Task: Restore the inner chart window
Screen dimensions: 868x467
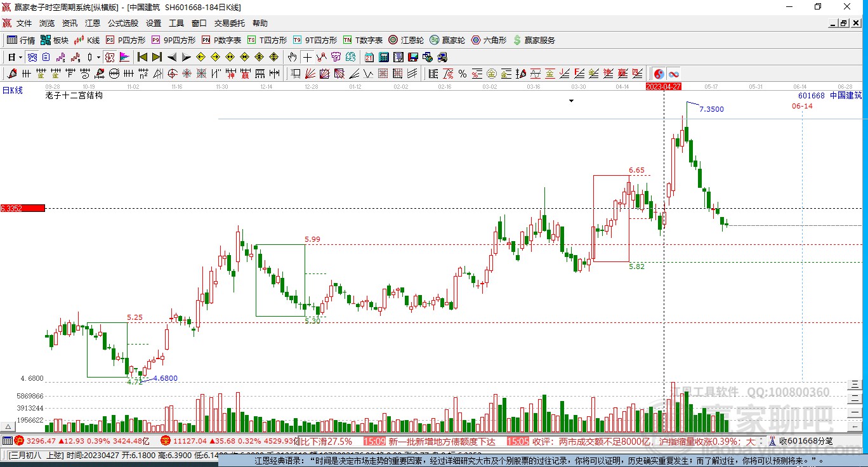Action: click(x=843, y=23)
